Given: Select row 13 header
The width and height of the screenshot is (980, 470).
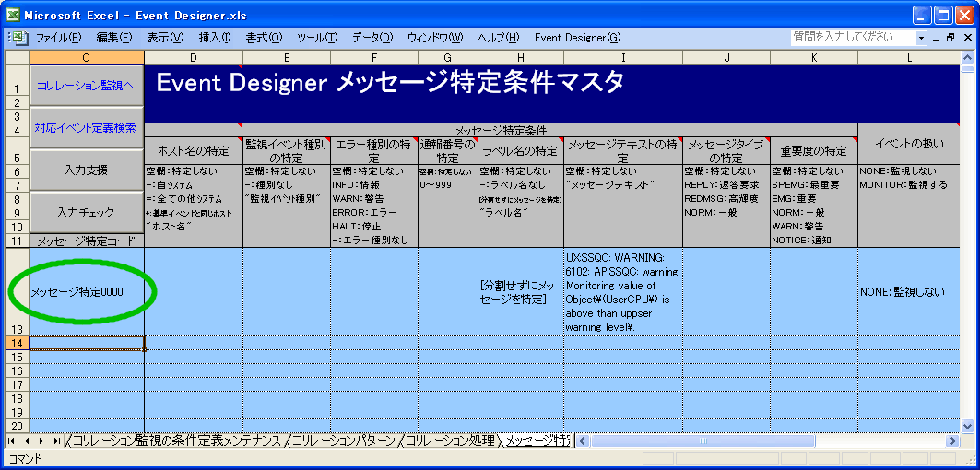Looking at the screenshot, I should (17, 291).
